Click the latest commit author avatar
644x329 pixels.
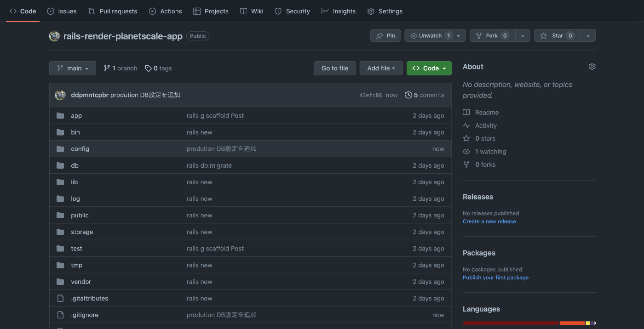[60, 95]
